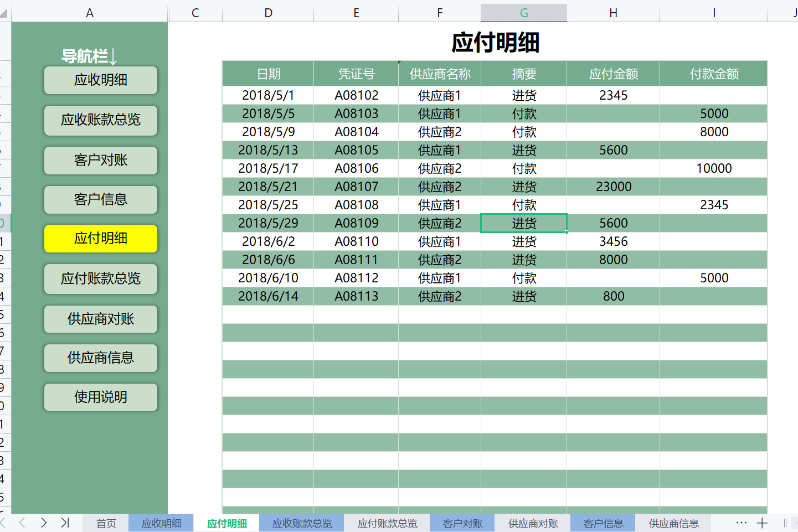Image resolution: width=798 pixels, height=532 pixels.
Task: Select column H header
Action: 613,13
